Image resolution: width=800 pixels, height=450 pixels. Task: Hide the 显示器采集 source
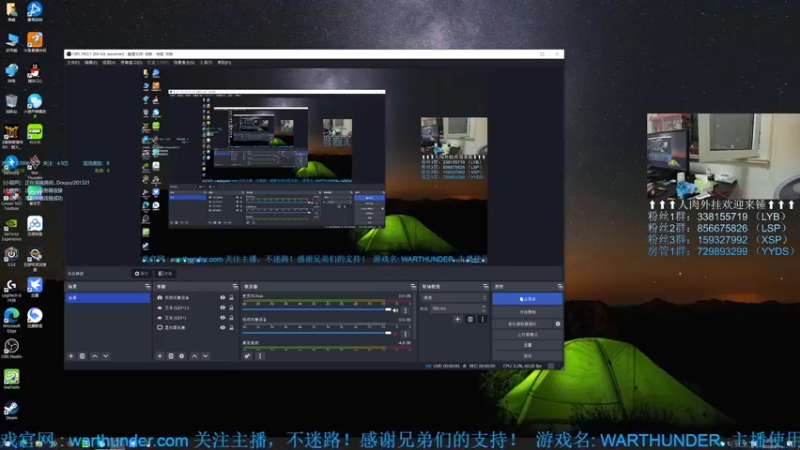point(222,328)
